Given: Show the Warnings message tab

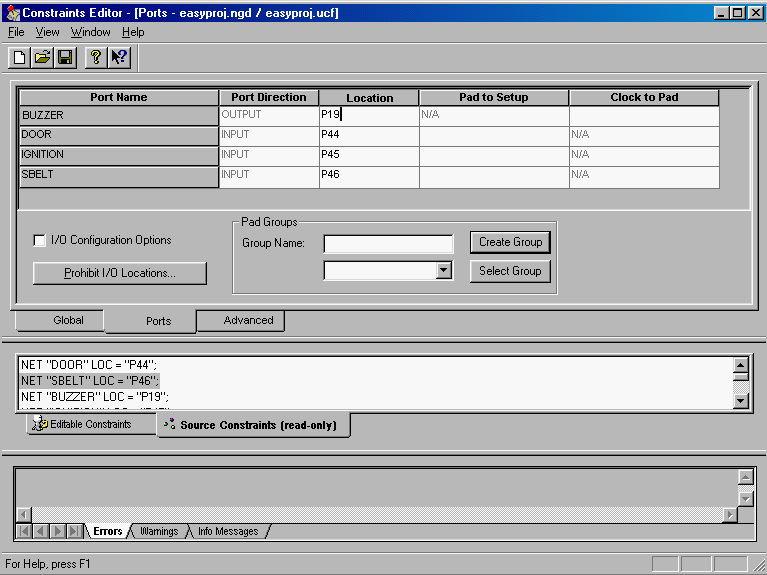Looking at the screenshot, I should click(158, 532).
